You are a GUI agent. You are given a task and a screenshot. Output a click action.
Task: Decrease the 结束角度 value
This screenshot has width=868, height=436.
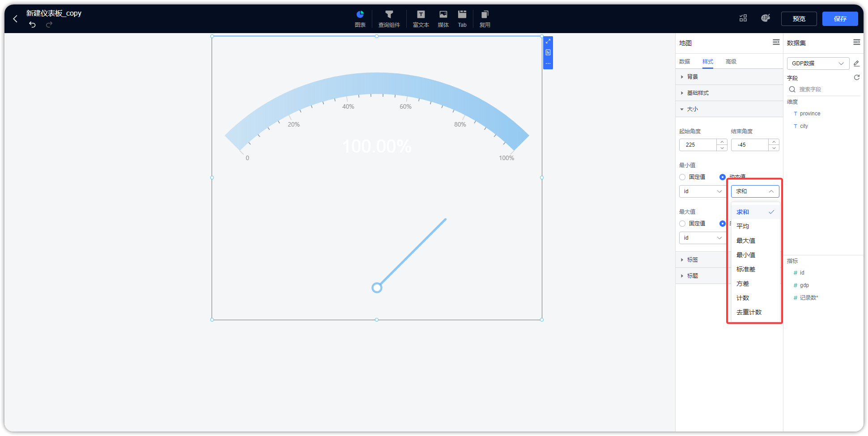(774, 148)
